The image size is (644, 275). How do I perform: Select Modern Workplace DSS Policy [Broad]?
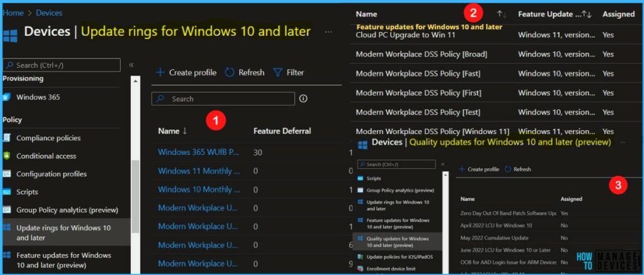pyautogui.click(x=496, y=54)
